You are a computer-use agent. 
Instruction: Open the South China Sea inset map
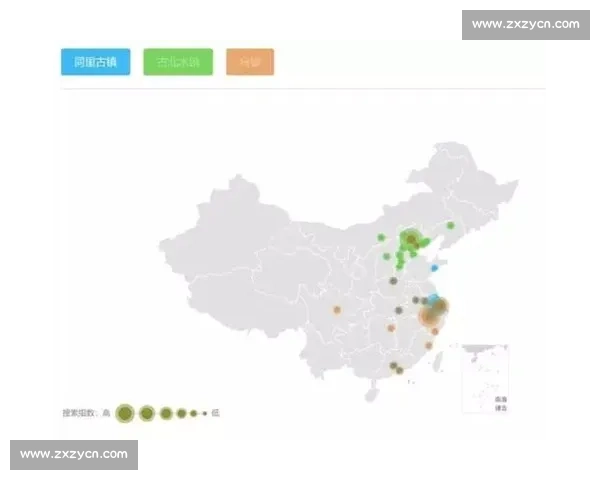[485, 378]
